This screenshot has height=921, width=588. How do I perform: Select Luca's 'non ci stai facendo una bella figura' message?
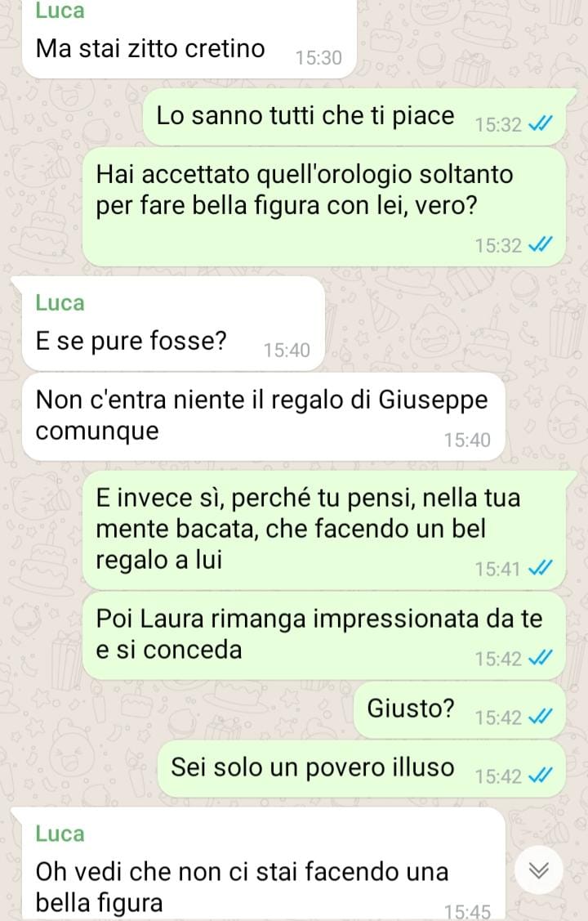click(x=264, y=864)
